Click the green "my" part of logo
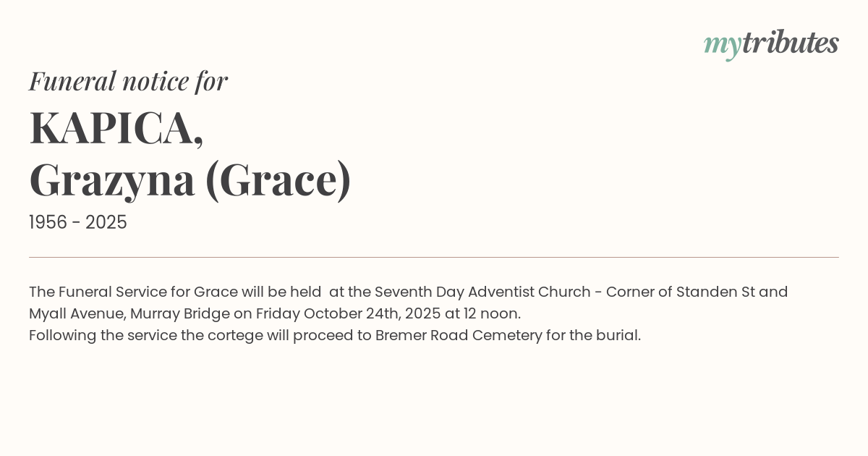The width and height of the screenshot is (868, 456). point(722,45)
